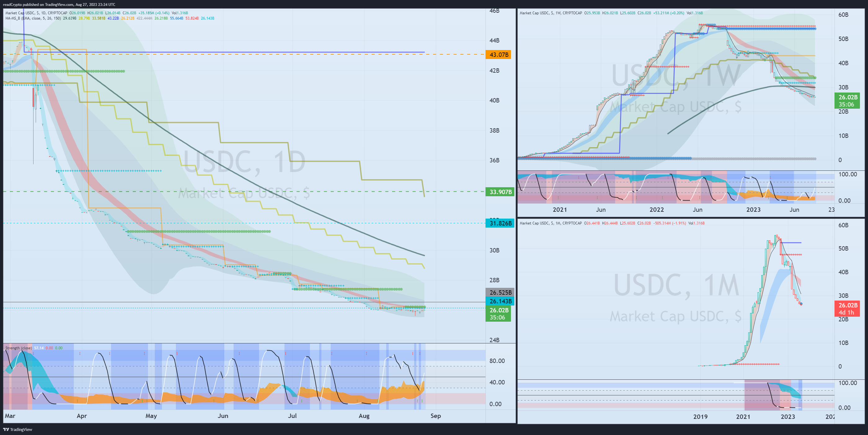868x435 pixels.
Task: Click the monthly chart 26.02B 4d 1h label
Action: (847, 309)
